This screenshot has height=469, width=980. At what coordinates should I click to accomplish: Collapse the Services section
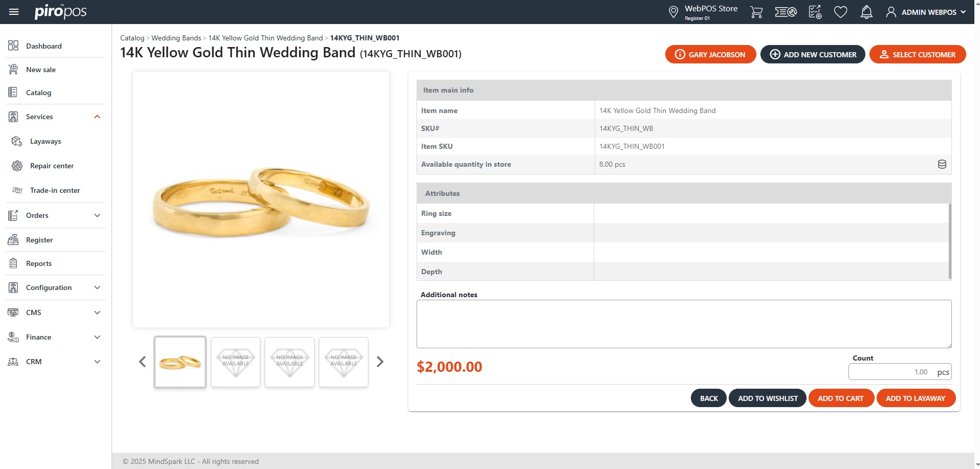[x=97, y=117]
